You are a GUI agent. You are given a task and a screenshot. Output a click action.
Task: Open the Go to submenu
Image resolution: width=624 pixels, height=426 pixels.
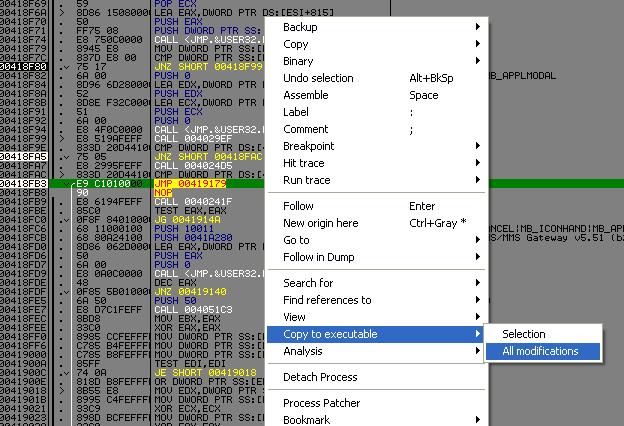click(376, 240)
